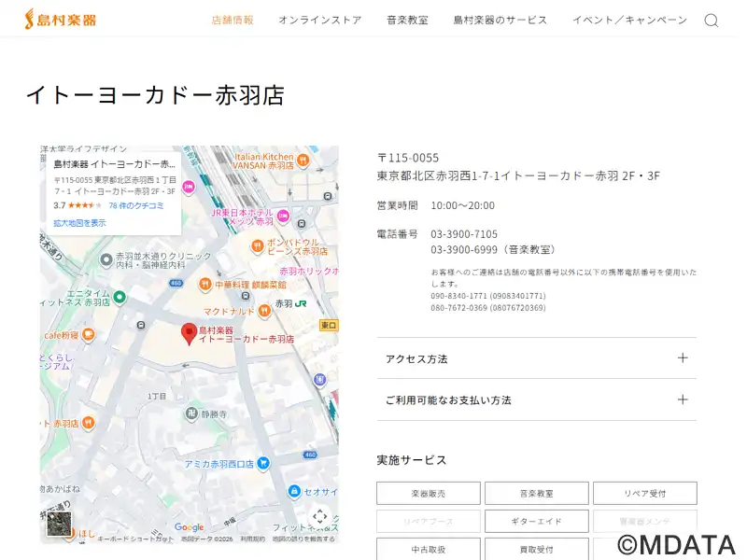Open the オンラインストア menu item
The image size is (747, 560).
click(x=319, y=21)
